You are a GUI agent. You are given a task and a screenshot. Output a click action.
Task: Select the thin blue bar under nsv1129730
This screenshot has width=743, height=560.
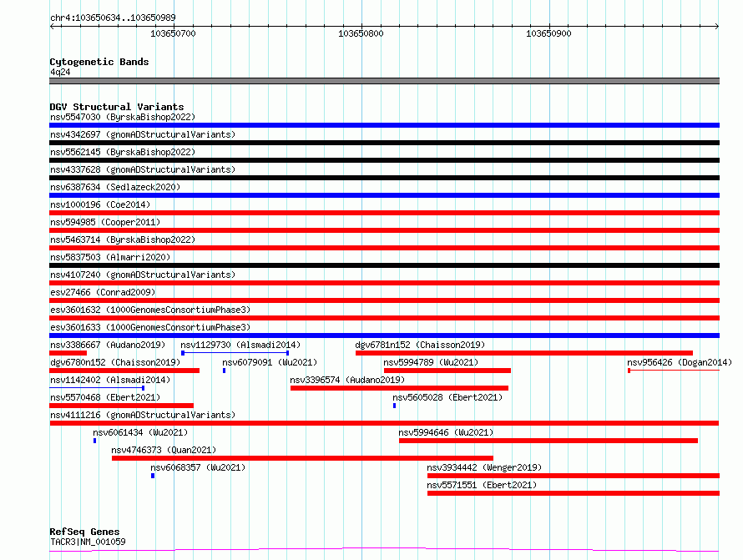tap(235, 353)
